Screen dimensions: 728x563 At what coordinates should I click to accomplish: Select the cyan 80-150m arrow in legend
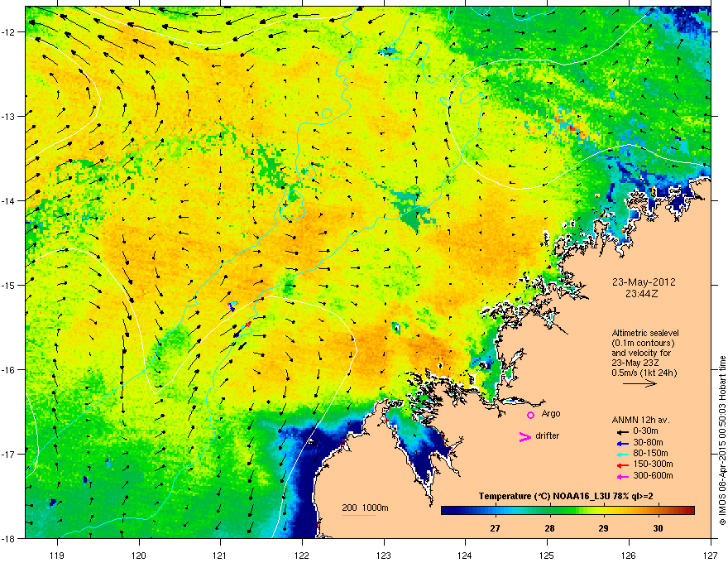click(x=622, y=455)
